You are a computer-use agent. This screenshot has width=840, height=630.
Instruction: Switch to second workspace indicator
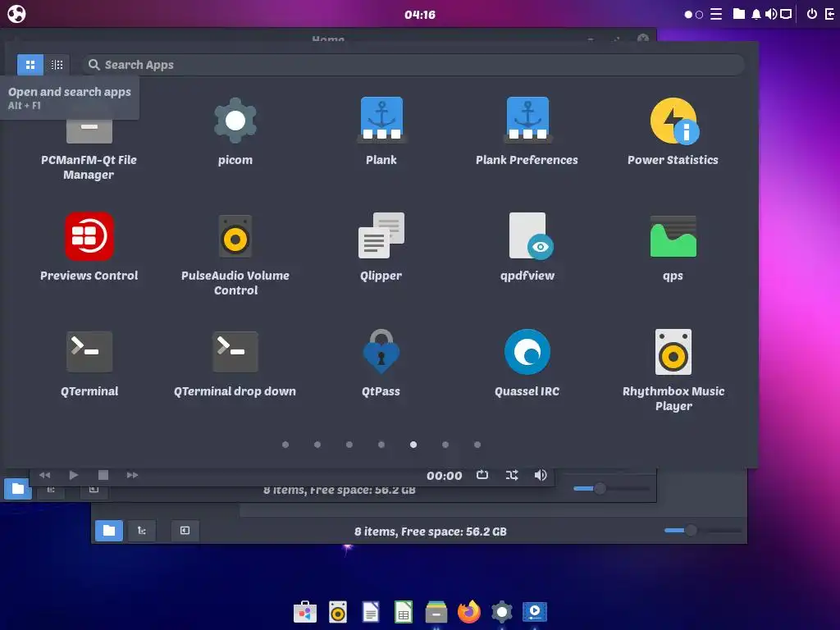(x=699, y=15)
